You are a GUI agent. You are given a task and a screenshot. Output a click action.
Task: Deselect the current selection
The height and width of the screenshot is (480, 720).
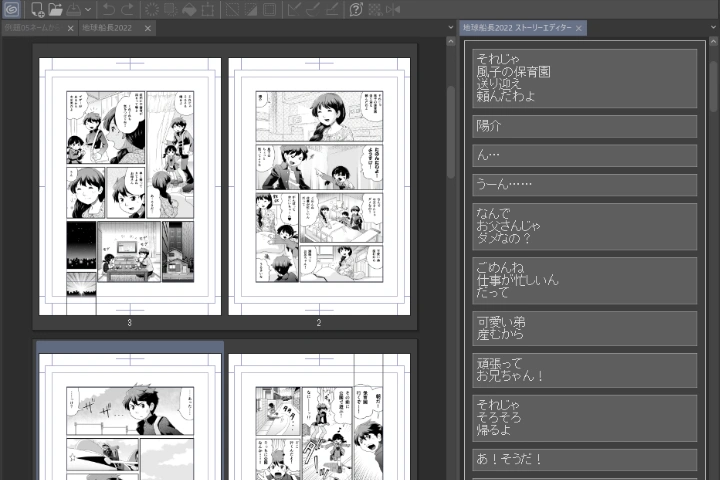pos(232,9)
